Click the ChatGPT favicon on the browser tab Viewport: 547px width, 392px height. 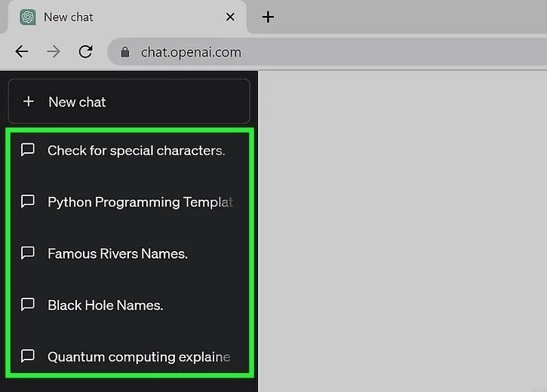click(28, 17)
